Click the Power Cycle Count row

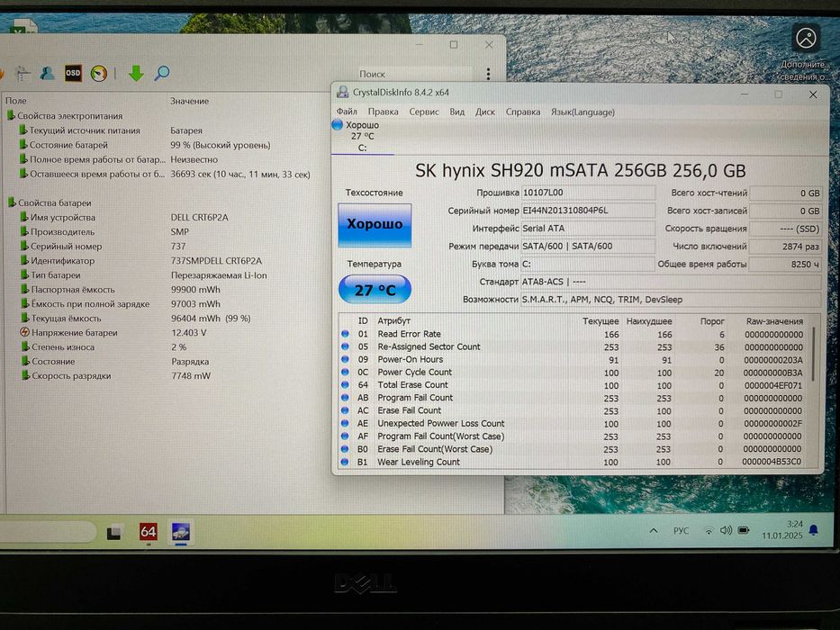[574, 373]
